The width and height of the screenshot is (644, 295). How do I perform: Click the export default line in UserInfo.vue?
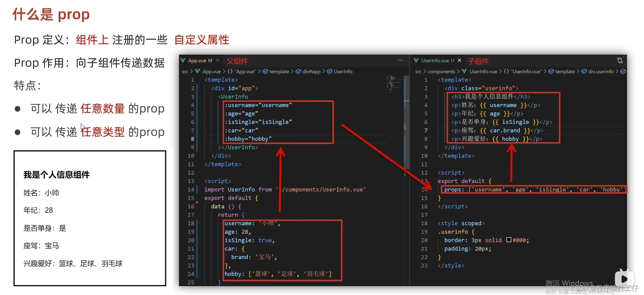tap(465, 181)
